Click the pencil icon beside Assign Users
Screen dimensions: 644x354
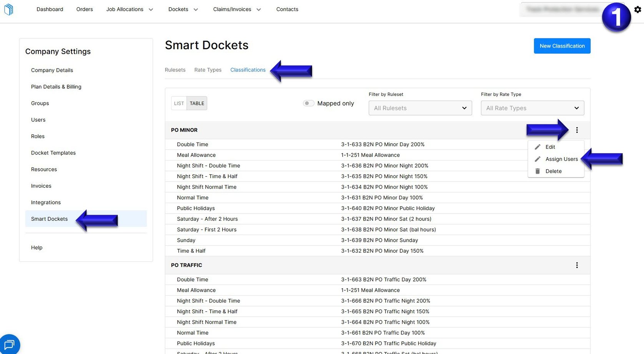click(x=537, y=159)
